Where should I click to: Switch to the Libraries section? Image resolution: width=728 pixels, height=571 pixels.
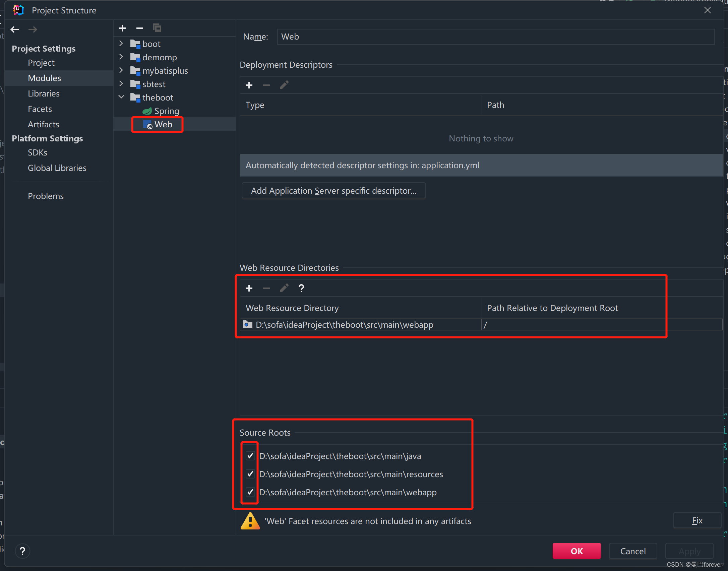[44, 93]
